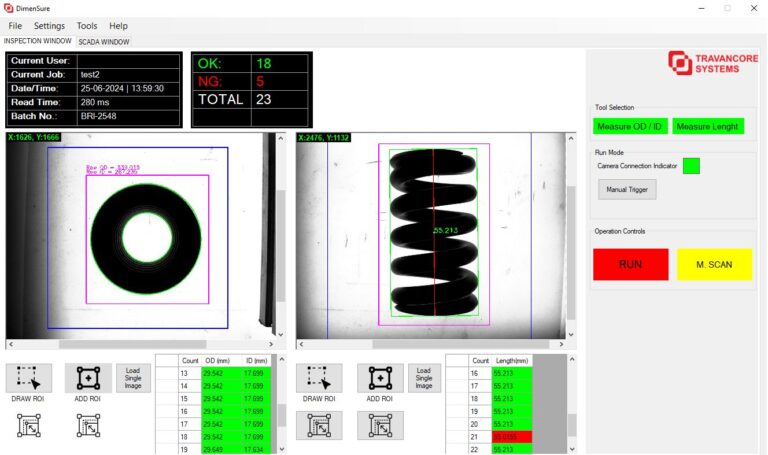Switch to the INSPECTION WINDOW tab
This screenshot has width=768, height=455.
37,41
